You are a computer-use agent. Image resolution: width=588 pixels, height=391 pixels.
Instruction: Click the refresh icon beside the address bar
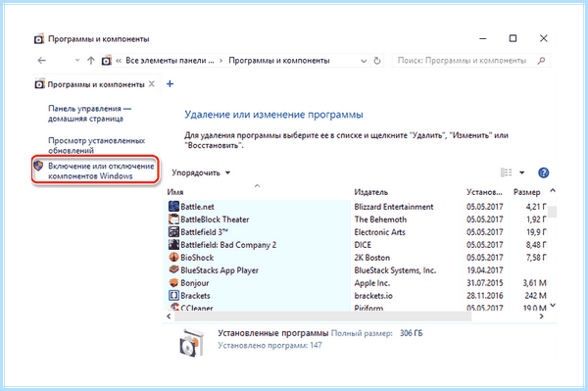pyautogui.click(x=377, y=61)
